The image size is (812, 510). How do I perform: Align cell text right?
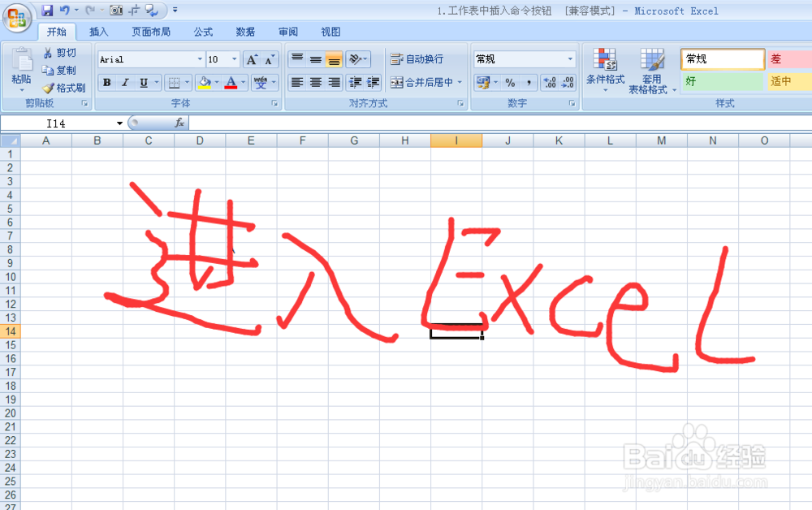point(334,82)
